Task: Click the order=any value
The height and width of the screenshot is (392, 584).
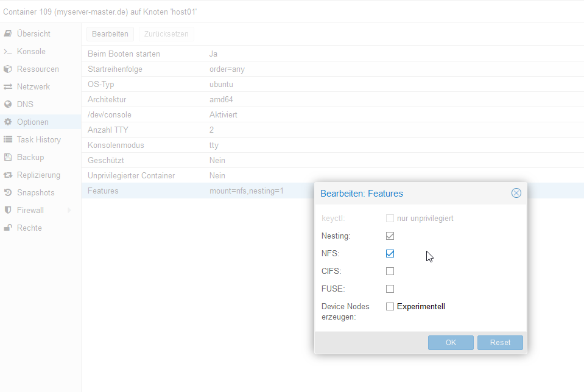Action: (227, 69)
